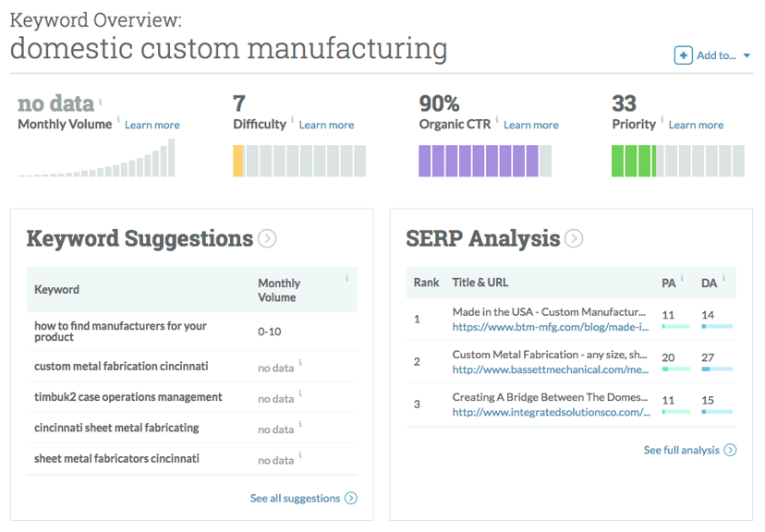Click info icon for custom metal fabrication cincinnati volume
The image size is (765, 532).
tap(300, 363)
